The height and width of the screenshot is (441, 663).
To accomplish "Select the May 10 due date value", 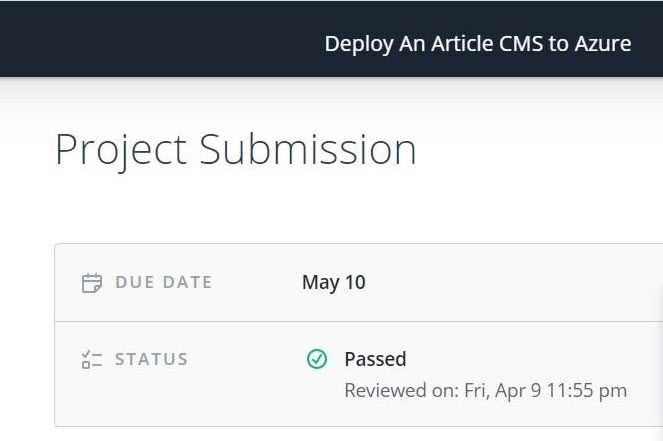I will [x=334, y=283].
